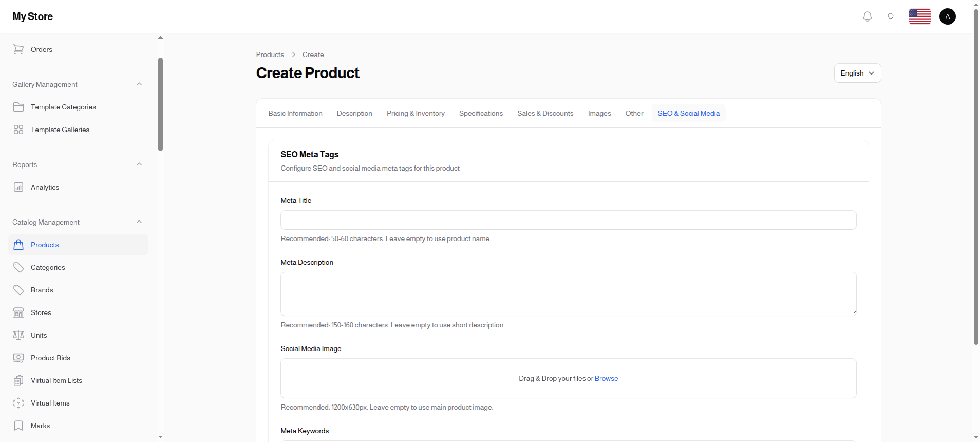Click the Marks bookmark icon

(18, 426)
